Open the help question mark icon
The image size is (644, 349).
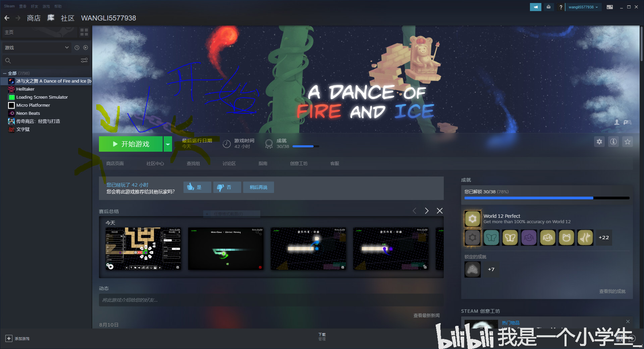tap(560, 7)
